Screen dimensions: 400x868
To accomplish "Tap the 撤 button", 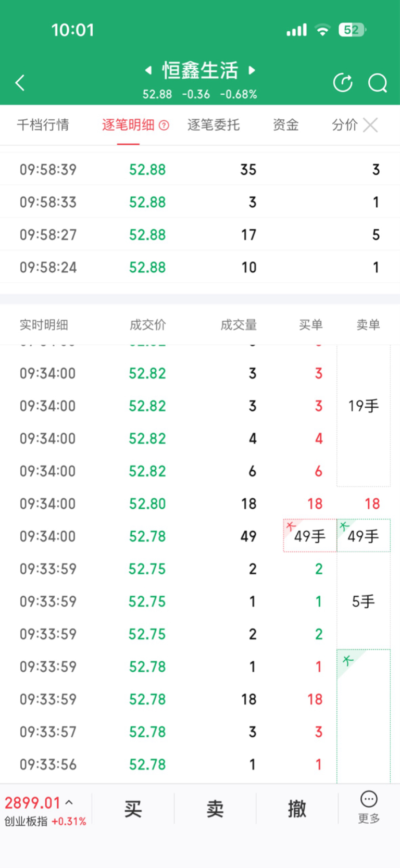I will [297, 809].
